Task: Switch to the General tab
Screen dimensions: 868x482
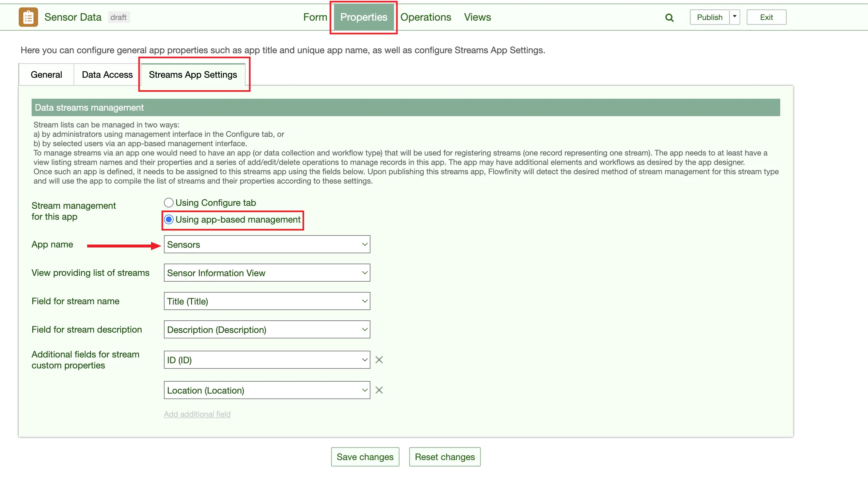Action: click(46, 75)
